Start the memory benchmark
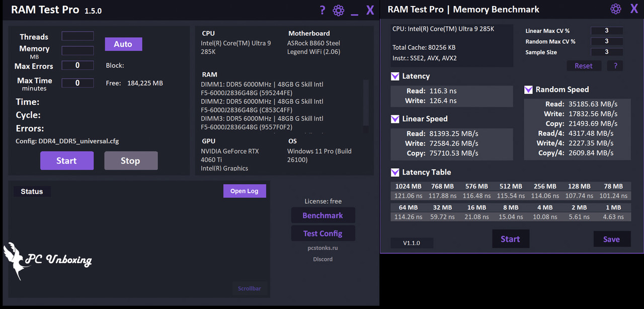This screenshot has height=309, width=644. [511, 239]
